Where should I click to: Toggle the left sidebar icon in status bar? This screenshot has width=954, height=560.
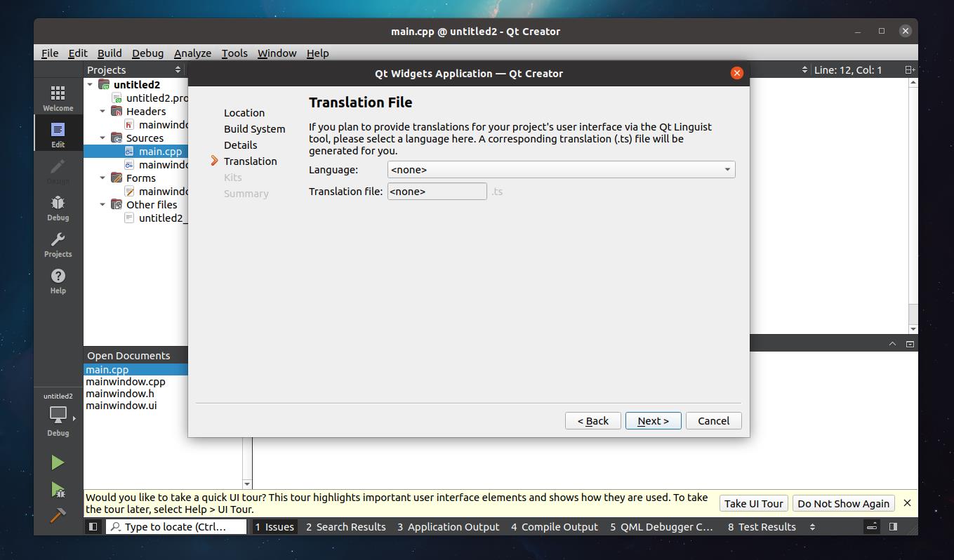click(93, 526)
